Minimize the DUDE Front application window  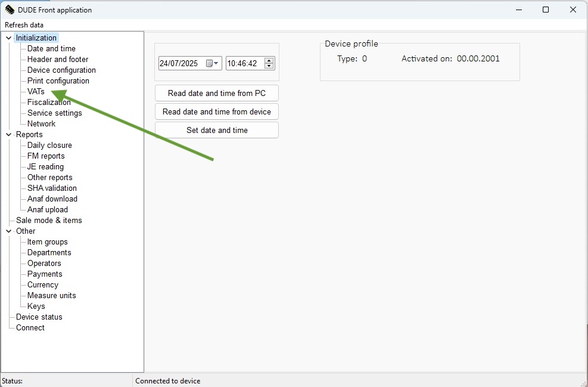coord(519,10)
